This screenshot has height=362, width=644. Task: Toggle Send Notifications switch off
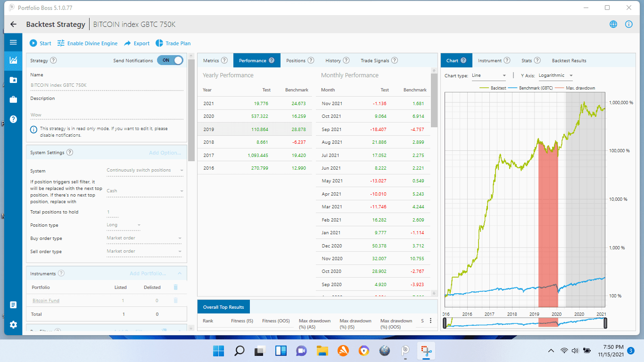[170, 60]
